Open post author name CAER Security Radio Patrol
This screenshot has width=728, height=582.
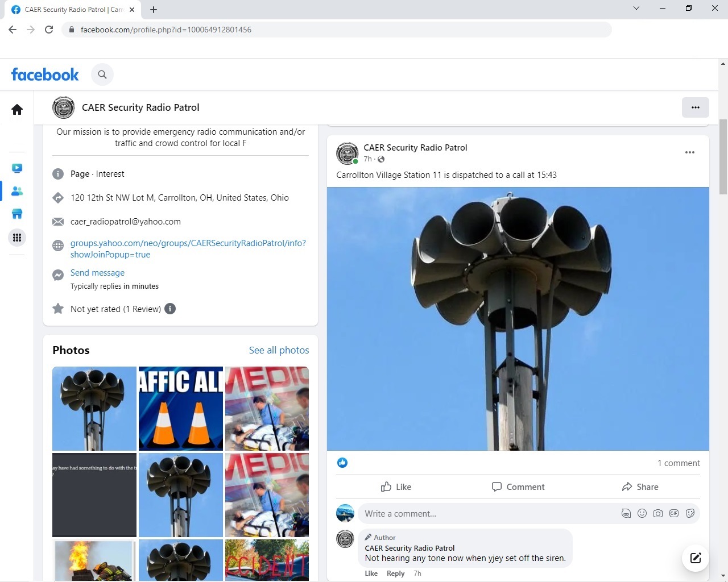(x=415, y=148)
